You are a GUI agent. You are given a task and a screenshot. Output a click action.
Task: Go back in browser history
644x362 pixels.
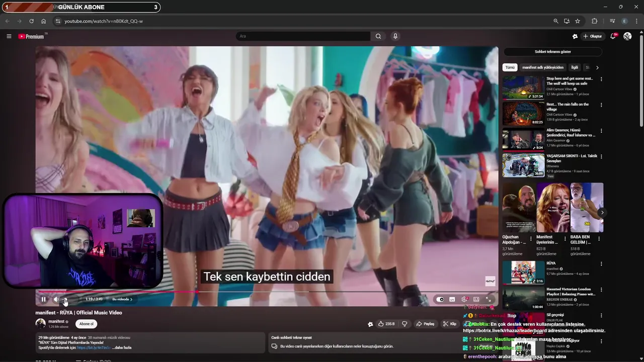[7, 21]
